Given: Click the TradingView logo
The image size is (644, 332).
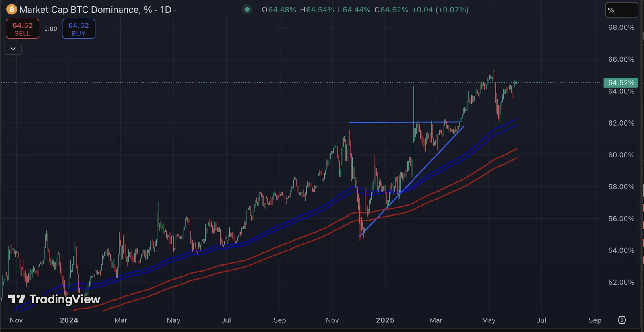Looking at the screenshot, I should coord(54,299).
